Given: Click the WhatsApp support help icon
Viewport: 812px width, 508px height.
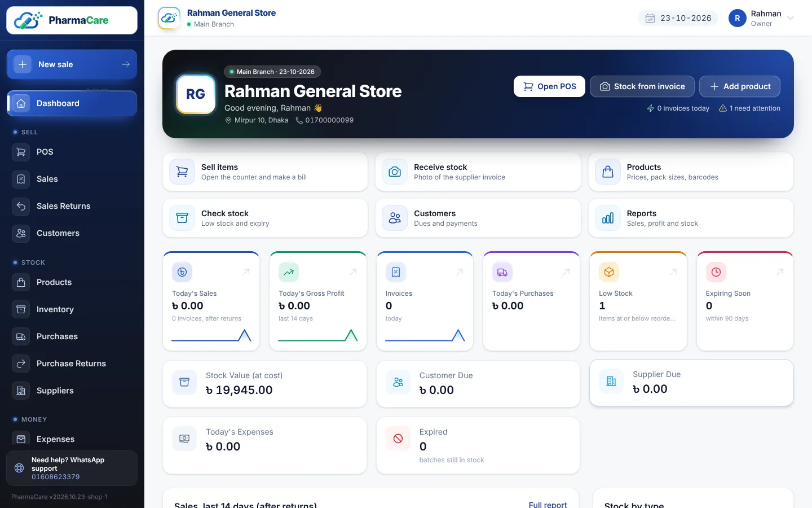Looking at the screenshot, I should 19,468.
